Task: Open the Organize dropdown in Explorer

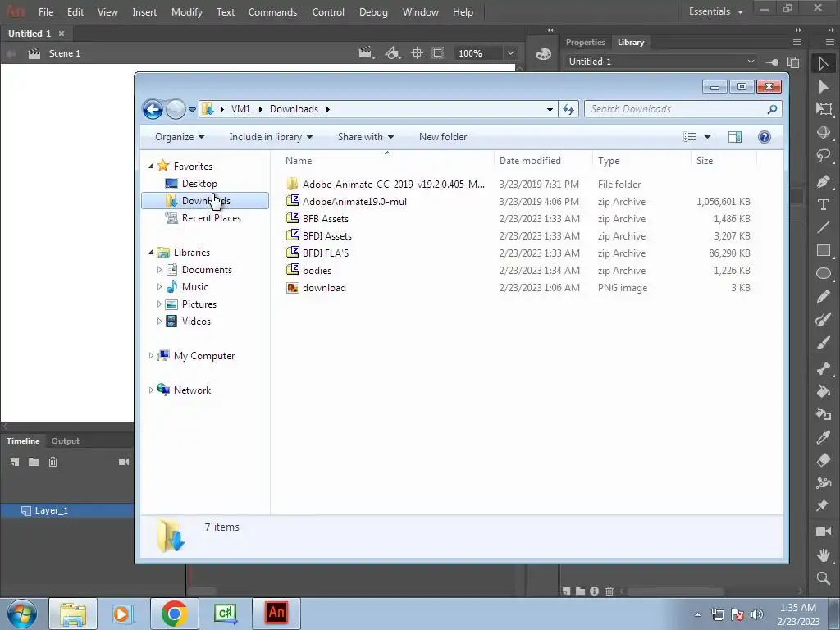Action: click(180, 137)
